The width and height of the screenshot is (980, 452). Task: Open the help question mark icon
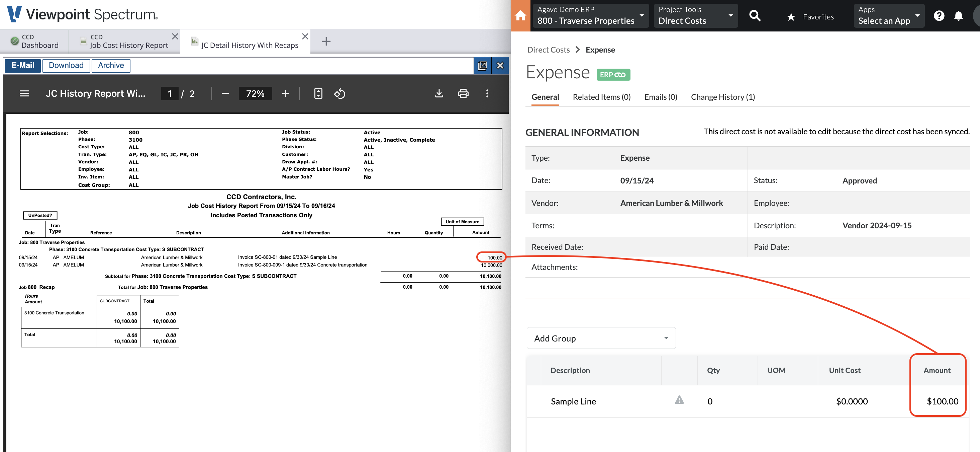939,16
